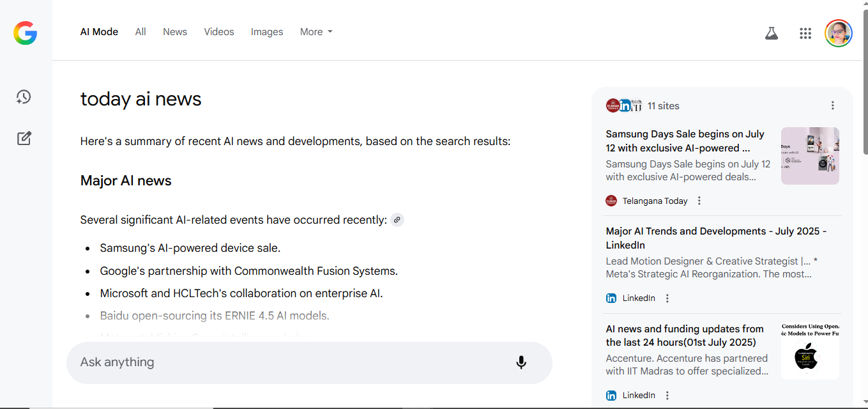
Task: Open the Major AI Trends and Developments link
Action: [717, 238]
